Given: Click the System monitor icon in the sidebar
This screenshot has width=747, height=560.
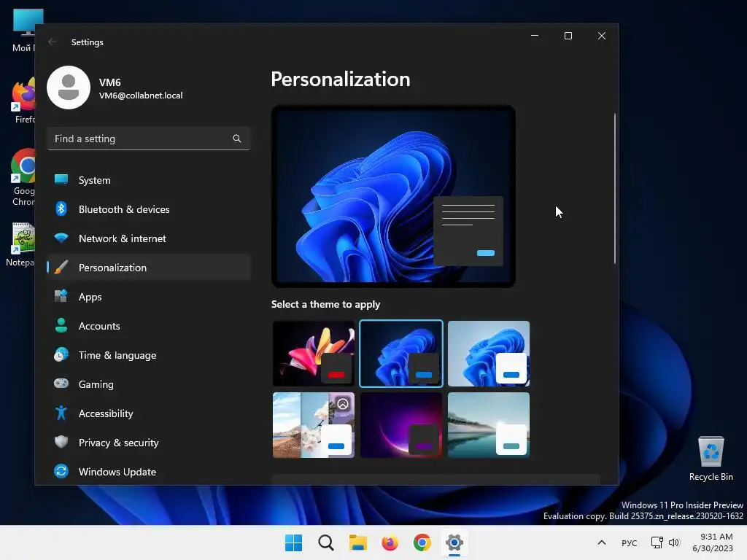Looking at the screenshot, I should coord(61,179).
